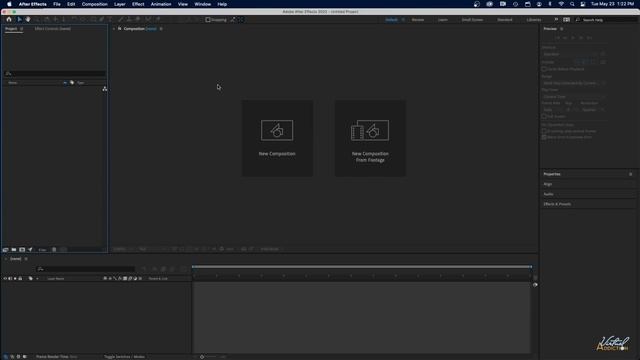Open macOS Spotlight search icon
640x360 pixels.
pyautogui.click(x=572, y=4)
